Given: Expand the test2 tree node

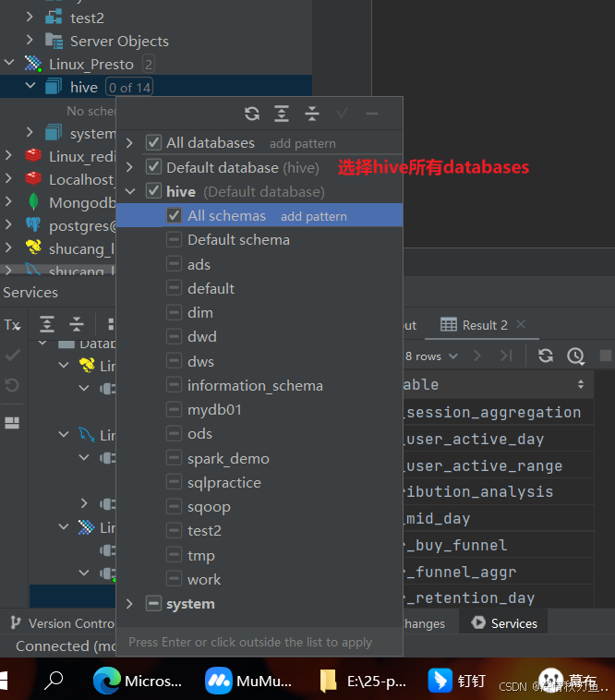Looking at the screenshot, I should pyautogui.click(x=30, y=17).
